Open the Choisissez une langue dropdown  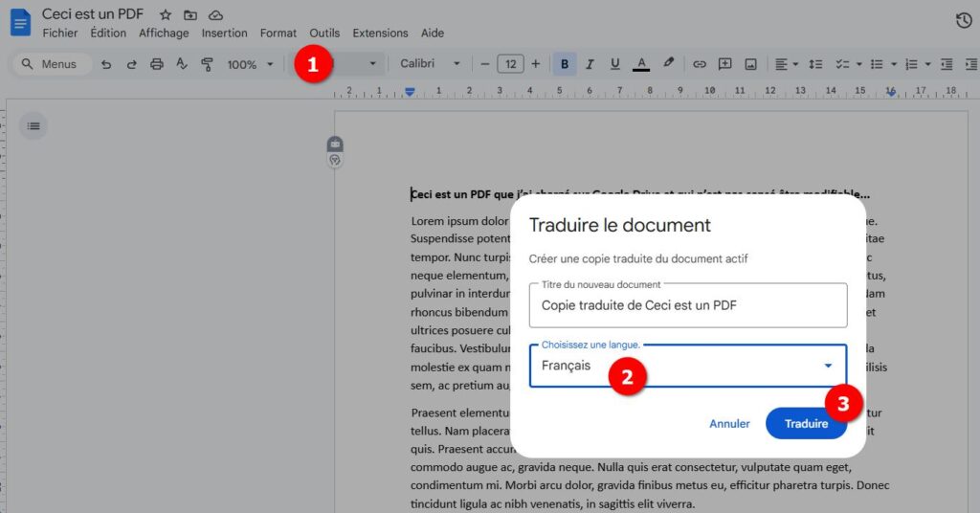click(688, 366)
